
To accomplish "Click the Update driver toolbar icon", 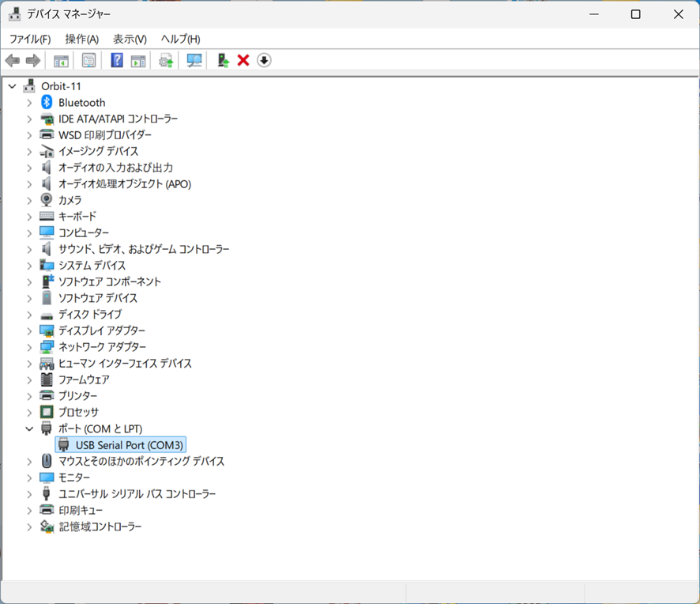I will [166, 61].
